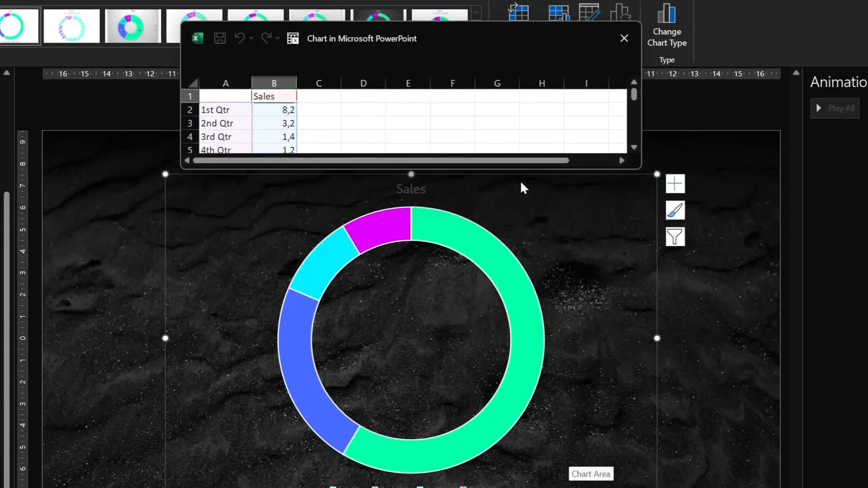
Task: Click slide area left scrollbar thumb
Action: 6,339
